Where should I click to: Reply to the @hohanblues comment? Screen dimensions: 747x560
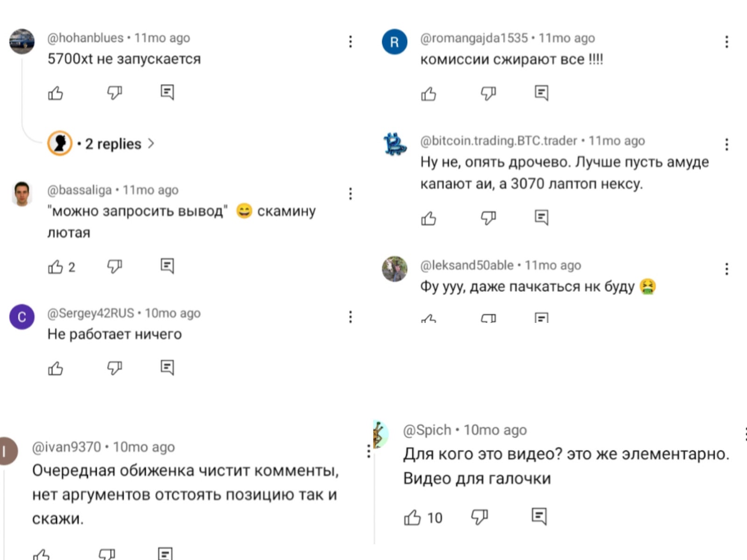(167, 92)
